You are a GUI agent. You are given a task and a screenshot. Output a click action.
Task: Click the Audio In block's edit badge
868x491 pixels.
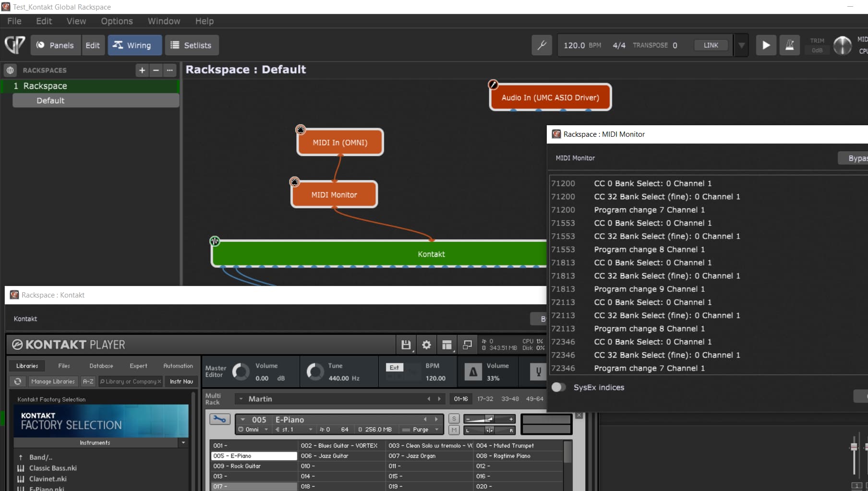click(x=493, y=84)
